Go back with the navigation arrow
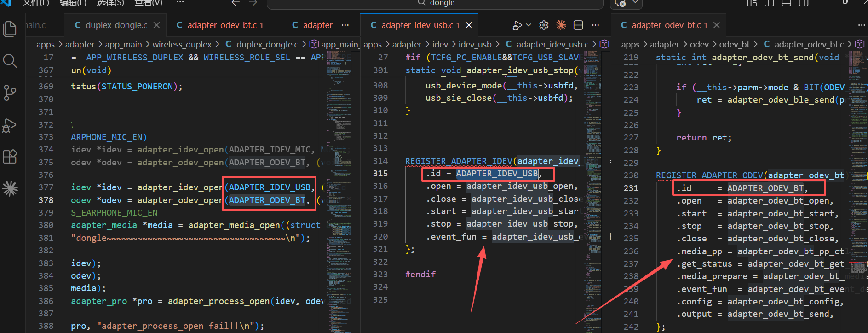Screen dimensions: 868x333 (236, 3)
